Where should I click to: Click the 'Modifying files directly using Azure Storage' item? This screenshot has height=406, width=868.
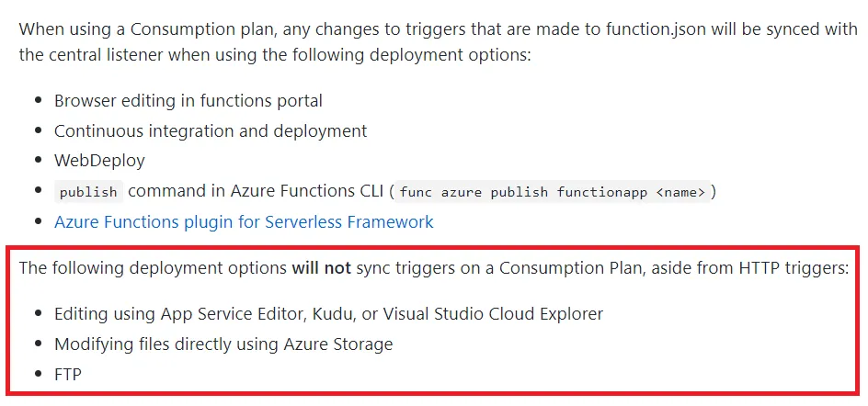click(x=223, y=344)
